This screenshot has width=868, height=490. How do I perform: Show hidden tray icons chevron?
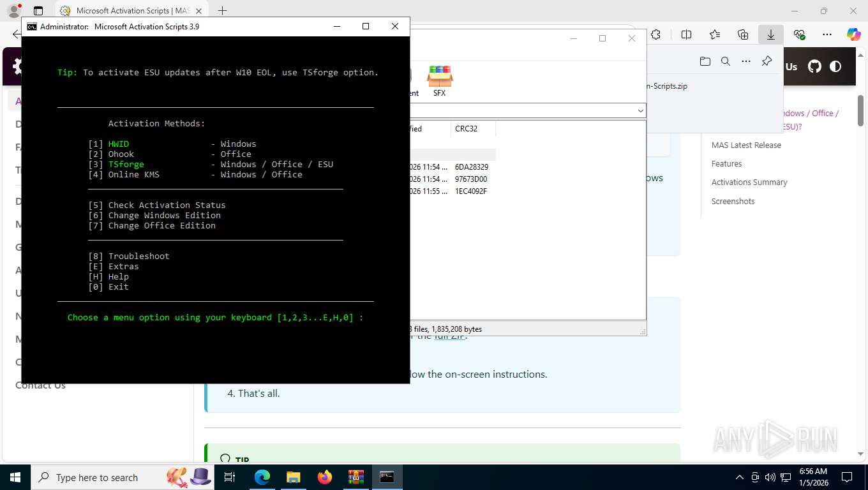click(740, 477)
